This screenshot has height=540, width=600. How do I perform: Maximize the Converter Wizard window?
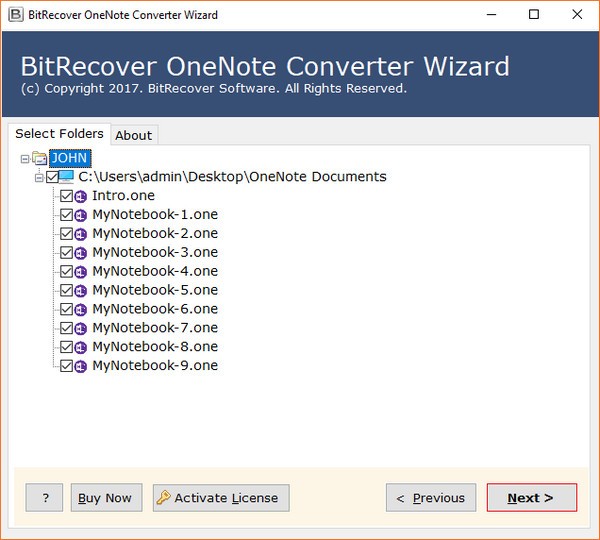pyautogui.click(x=534, y=15)
